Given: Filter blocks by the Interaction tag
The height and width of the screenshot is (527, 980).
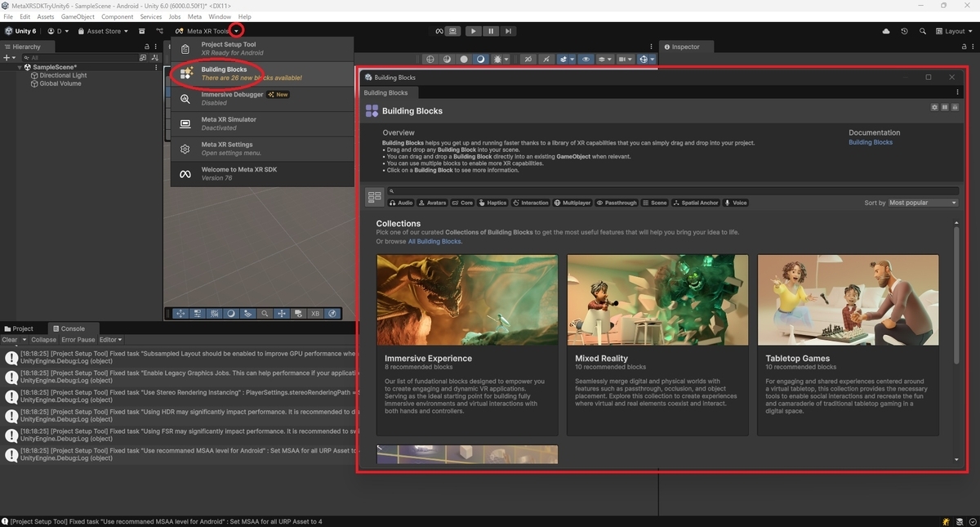Looking at the screenshot, I should click(x=531, y=203).
